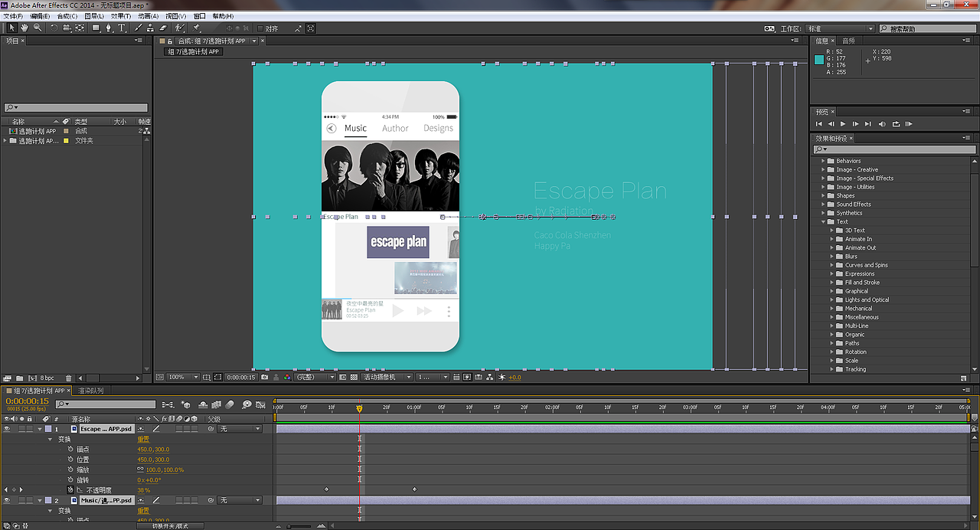Image resolution: width=980 pixels, height=530 pixels.
Task: Switch to the 音频 audio tab
Action: click(848, 41)
